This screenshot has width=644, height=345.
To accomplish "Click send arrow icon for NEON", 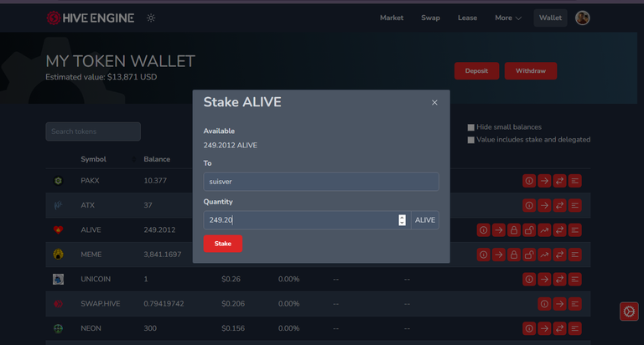I will tap(544, 328).
